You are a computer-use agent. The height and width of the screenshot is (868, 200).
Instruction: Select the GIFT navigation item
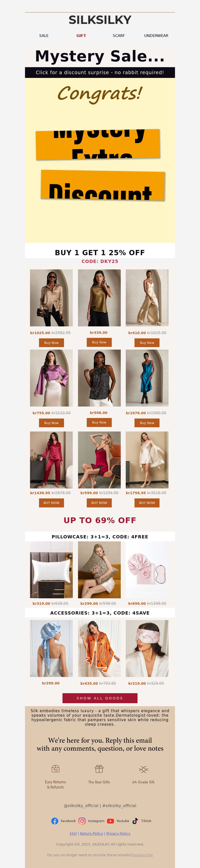81,35
